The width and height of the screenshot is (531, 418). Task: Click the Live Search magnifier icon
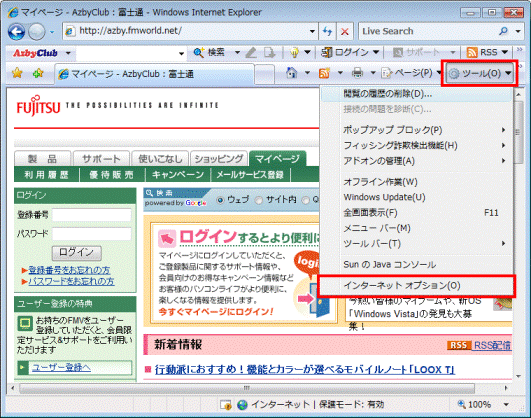click(503, 31)
